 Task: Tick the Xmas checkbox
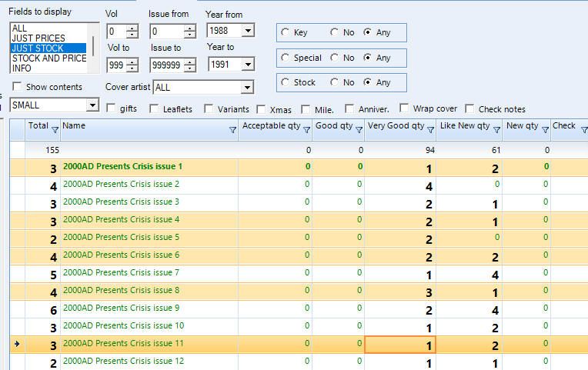tap(261, 109)
